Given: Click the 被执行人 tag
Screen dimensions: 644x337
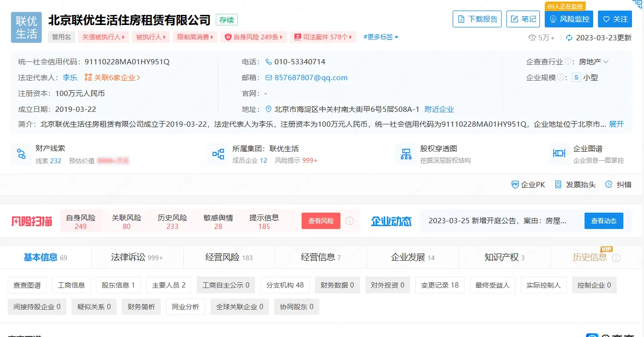Looking at the screenshot, I should (x=151, y=37).
